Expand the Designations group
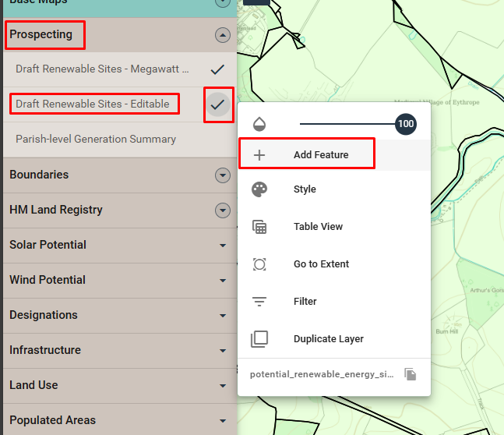504x435 pixels. [223, 316]
